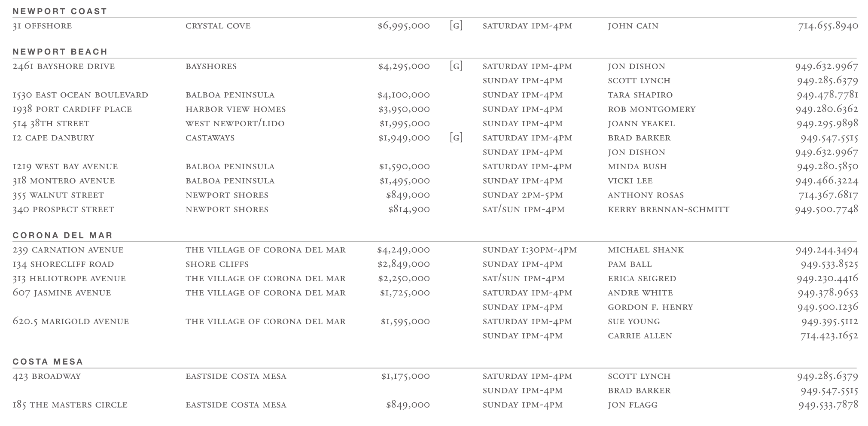This screenshot has width=868, height=426.
Task: Select the 239 Carnation Avenue listing
Action: click(68, 250)
